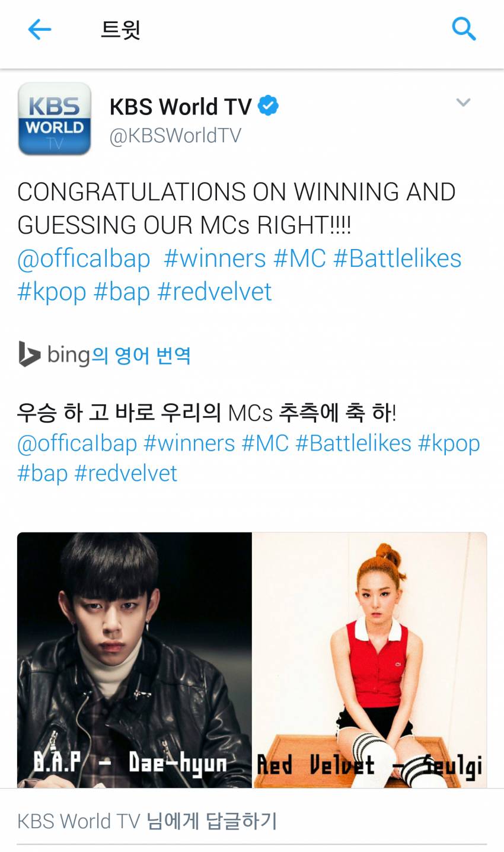Open the @KBSWorldTV handle
Screen dimensions: 504x852
(x=176, y=136)
